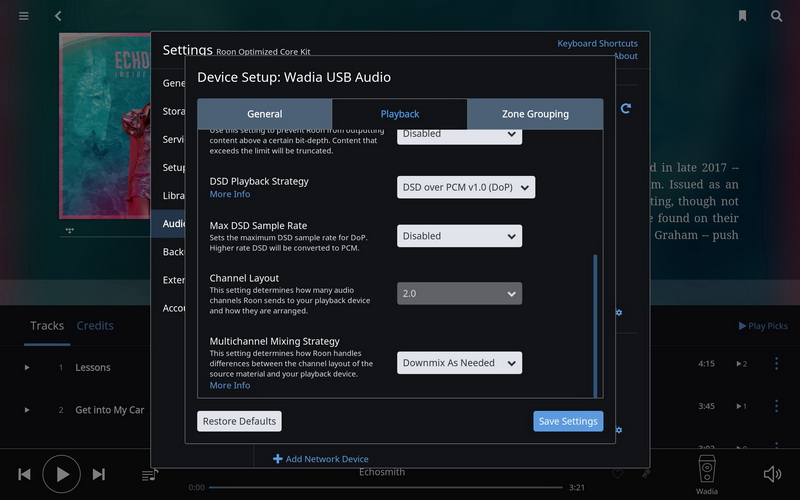Switch to the Zone Grouping tab
This screenshot has height=500, width=800.
point(535,114)
